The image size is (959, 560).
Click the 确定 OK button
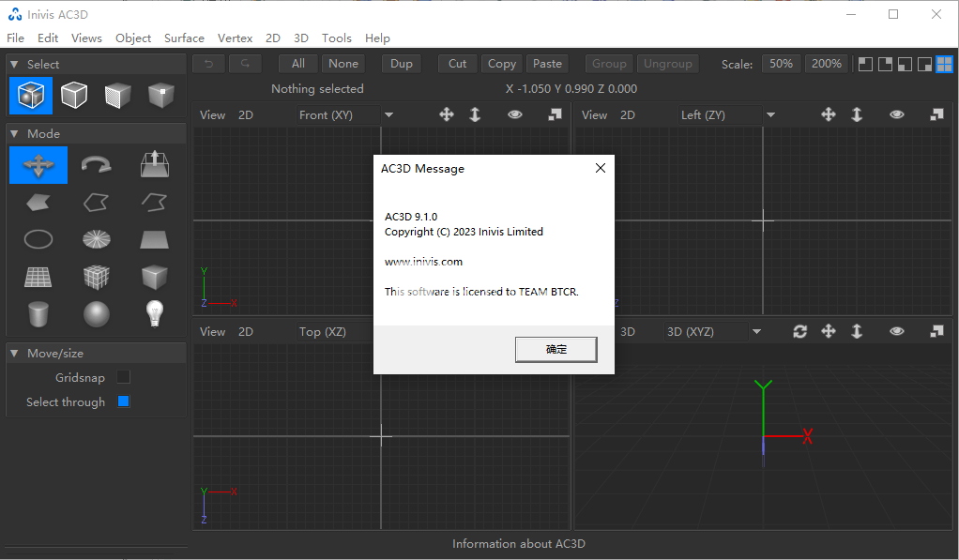coord(556,349)
